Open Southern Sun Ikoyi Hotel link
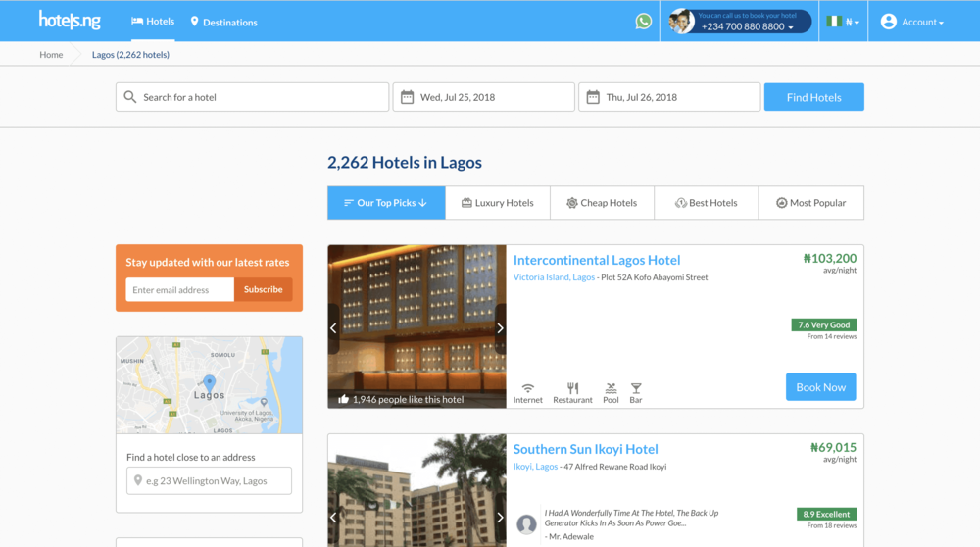980x547 pixels. coord(585,449)
